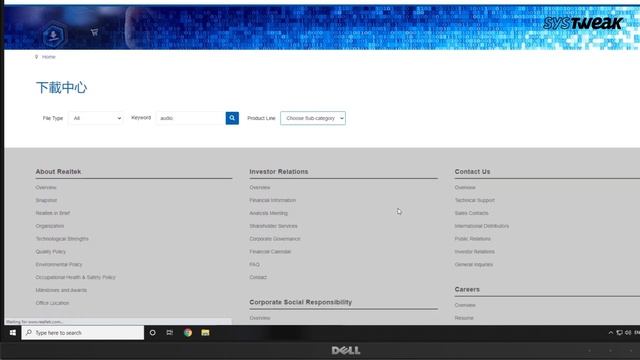This screenshot has width=640, height=360.
Task: Open Occupational Health & Safety Policy link
Action: (76, 277)
